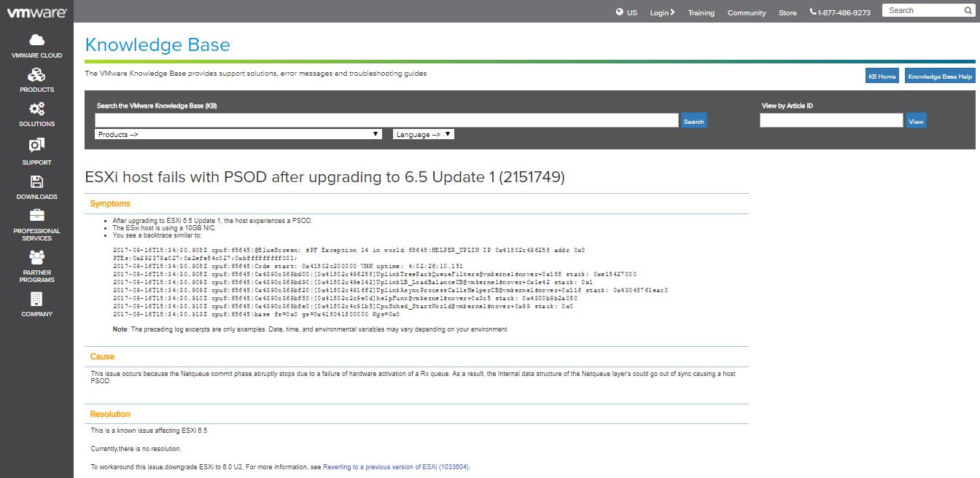This screenshot has height=478, width=980.
Task: Expand the Language dropdown
Action: 424,134
